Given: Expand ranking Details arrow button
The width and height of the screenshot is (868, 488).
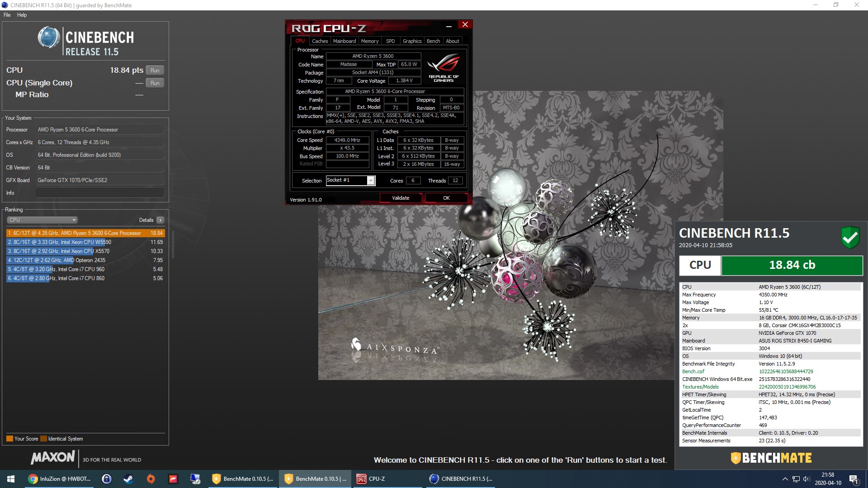Looking at the screenshot, I should tap(160, 220).
